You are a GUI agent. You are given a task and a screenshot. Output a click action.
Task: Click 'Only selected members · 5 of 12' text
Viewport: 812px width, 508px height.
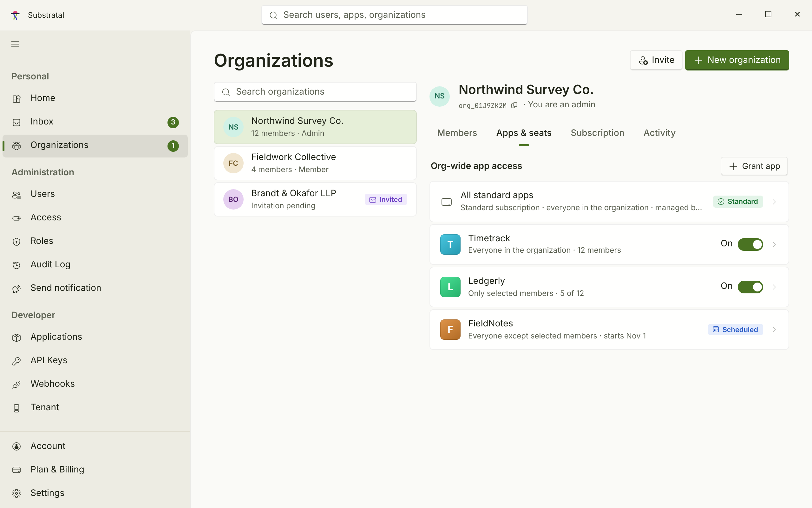tap(526, 293)
